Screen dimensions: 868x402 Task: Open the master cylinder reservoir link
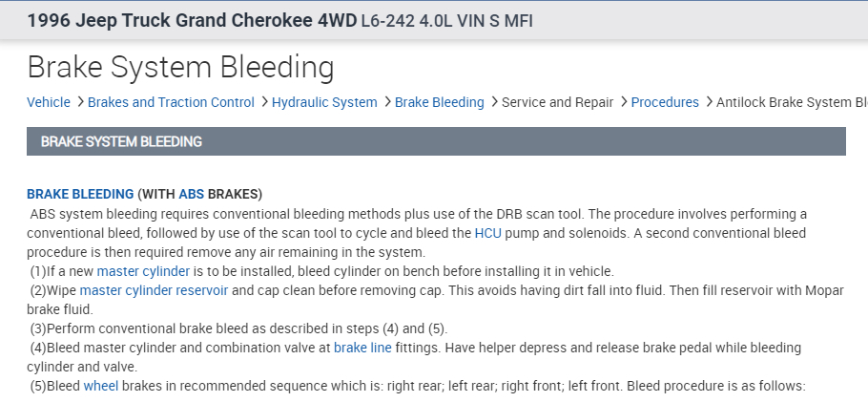coord(154,290)
